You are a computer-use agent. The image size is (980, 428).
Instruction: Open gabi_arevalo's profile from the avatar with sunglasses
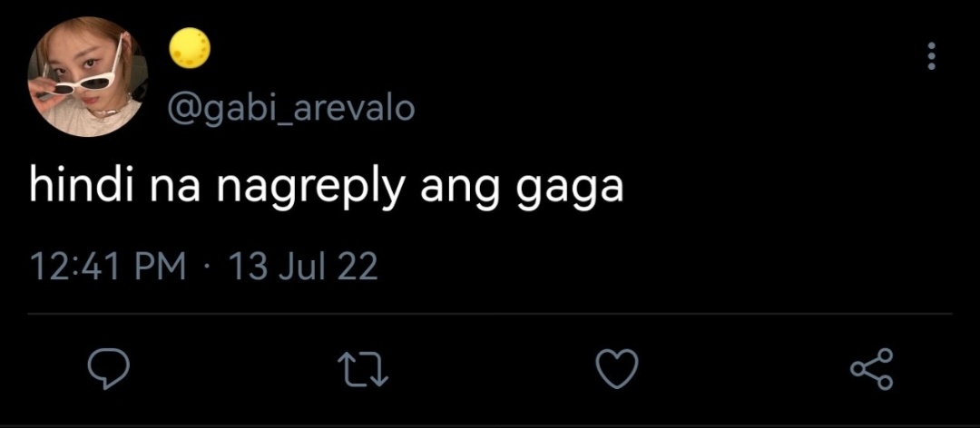(88, 77)
